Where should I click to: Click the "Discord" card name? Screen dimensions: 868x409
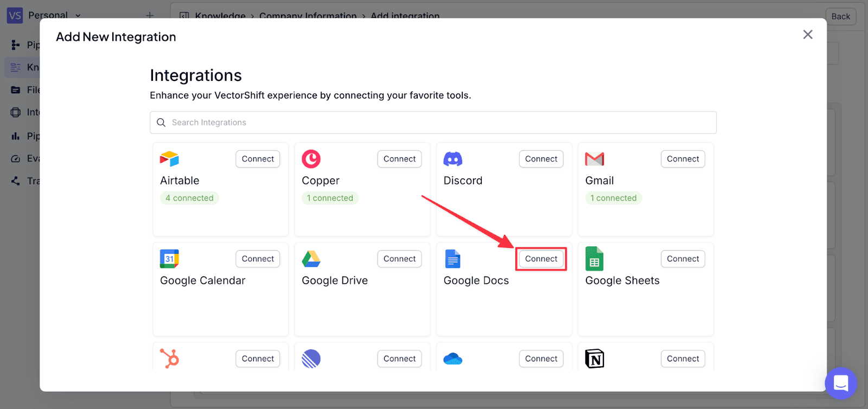pyautogui.click(x=463, y=181)
